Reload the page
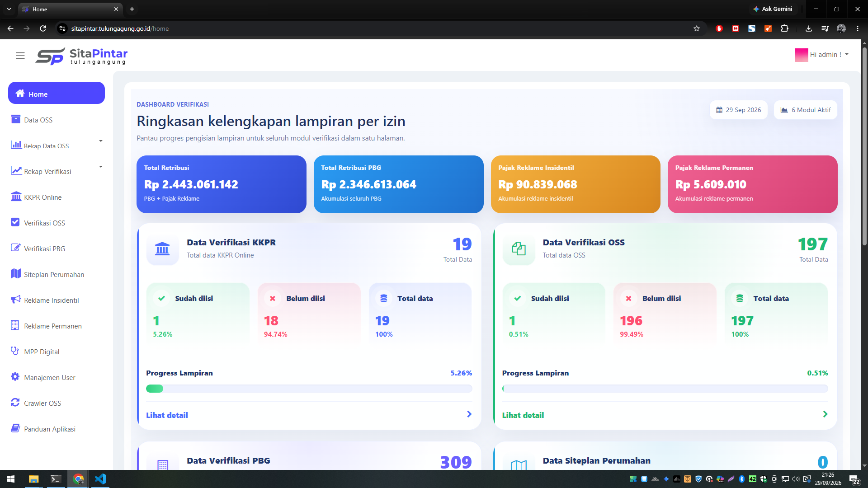The image size is (868, 488). click(x=43, y=28)
